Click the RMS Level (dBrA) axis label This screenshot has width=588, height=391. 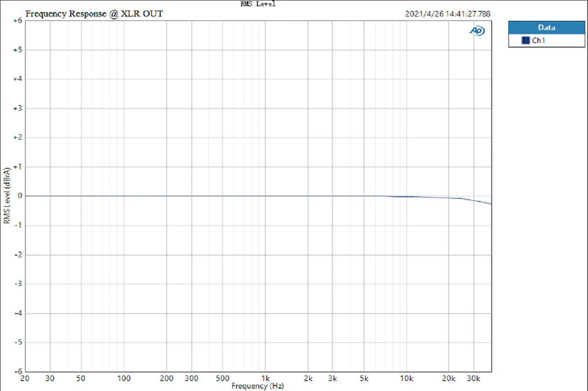point(7,196)
